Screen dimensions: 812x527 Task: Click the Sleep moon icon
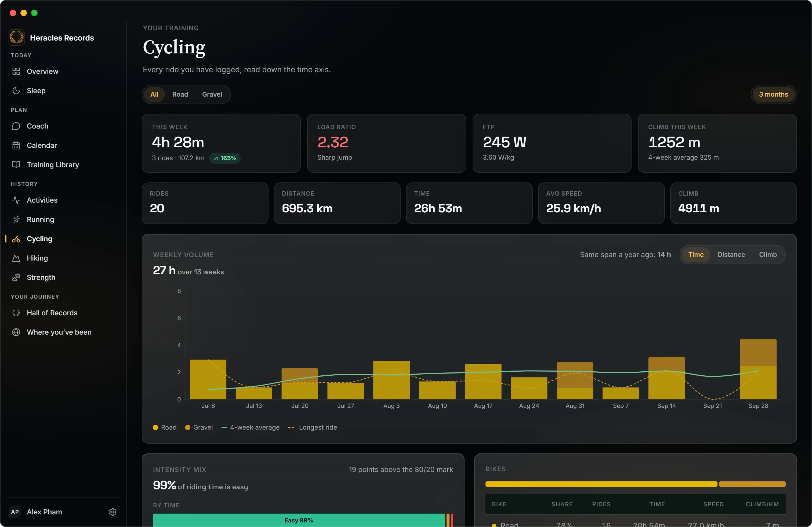(x=16, y=91)
